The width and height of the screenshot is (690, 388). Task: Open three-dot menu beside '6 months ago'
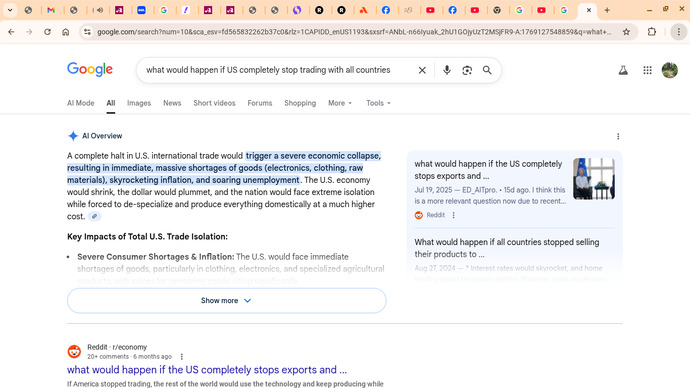(x=181, y=357)
